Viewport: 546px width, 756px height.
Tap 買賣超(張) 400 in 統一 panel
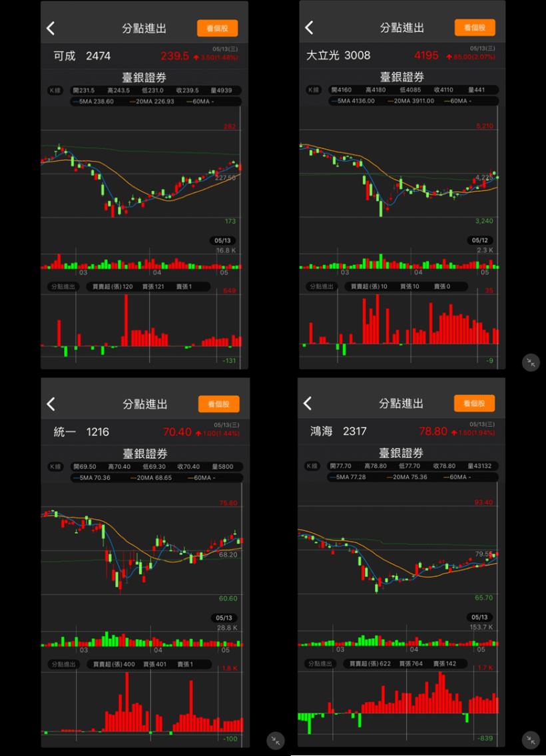pos(114,664)
